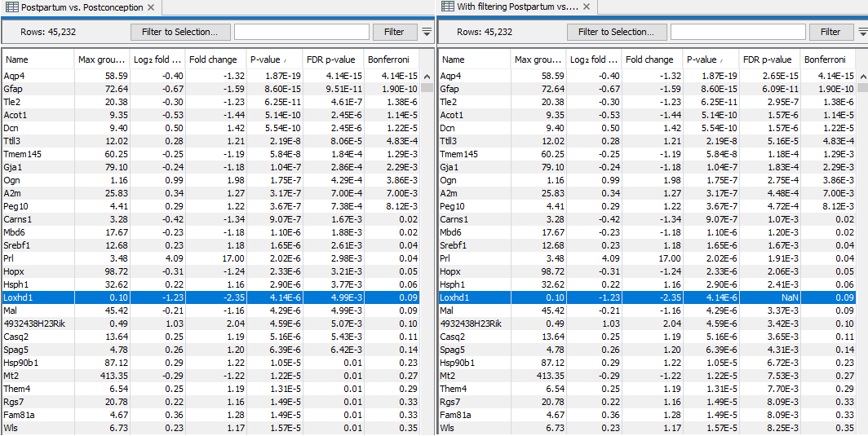Select Tle2 row in right table
Image resolution: width=868 pixels, height=436 pixels.
tap(647, 102)
